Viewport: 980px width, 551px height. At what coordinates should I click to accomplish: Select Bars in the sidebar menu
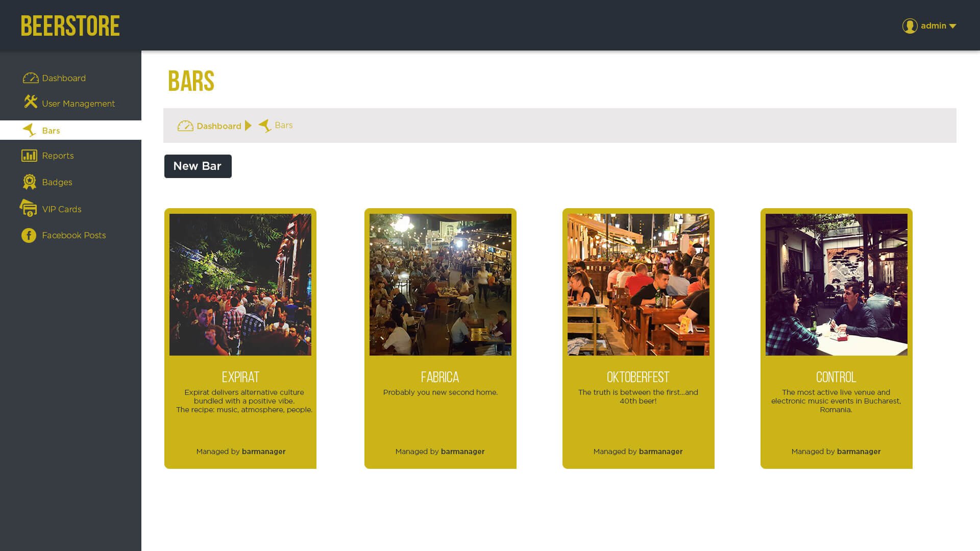pyautogui.click(x=70, y=130)
